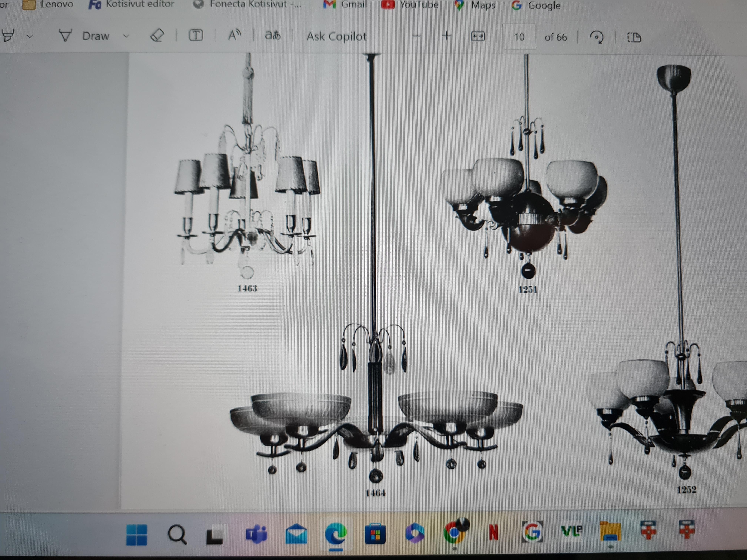Image resolution: width=747 pixels, height=560 pixels.
Task: Click the caption text 1252
Action: [687, 489]
